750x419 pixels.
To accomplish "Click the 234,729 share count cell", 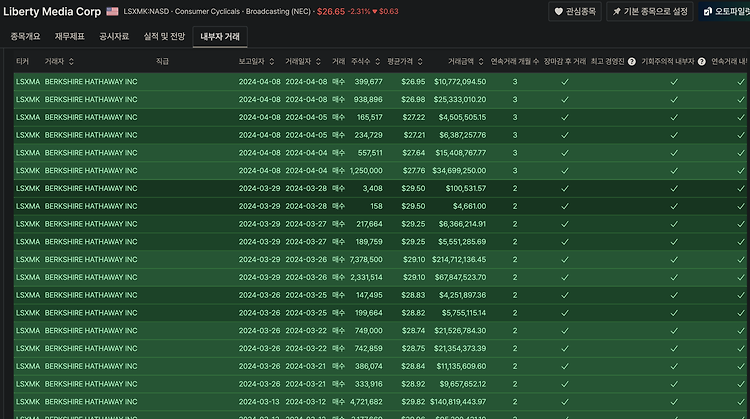I will [x=368, y=135].
